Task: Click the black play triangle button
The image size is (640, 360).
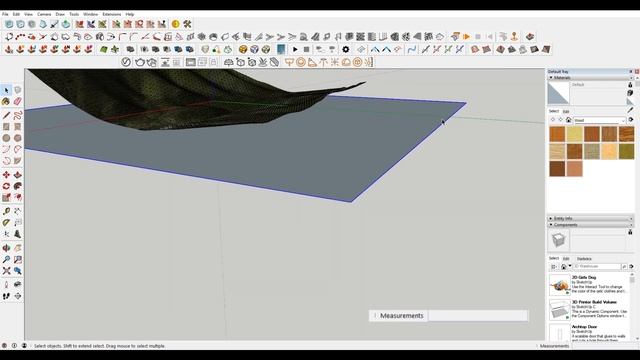Action: point(295,49)
